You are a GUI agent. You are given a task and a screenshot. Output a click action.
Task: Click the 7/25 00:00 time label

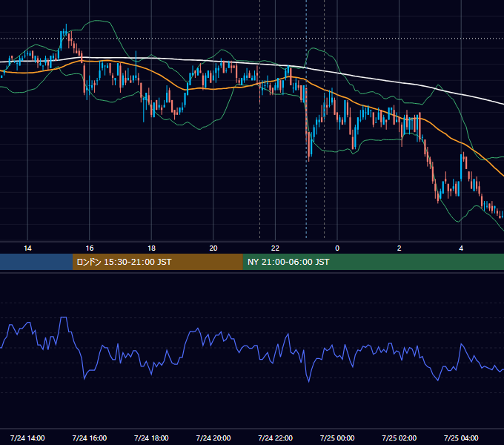click(x=337, y=438)
